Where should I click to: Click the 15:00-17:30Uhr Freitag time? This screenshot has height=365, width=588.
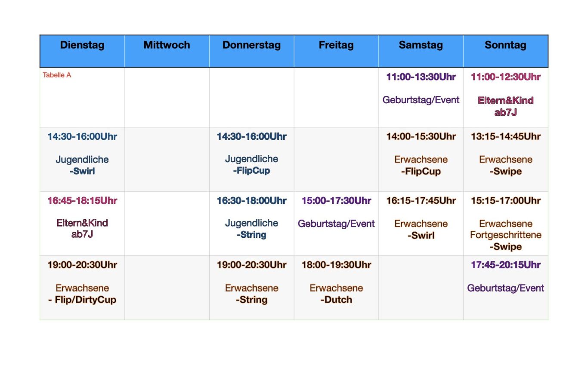(336, 201)
